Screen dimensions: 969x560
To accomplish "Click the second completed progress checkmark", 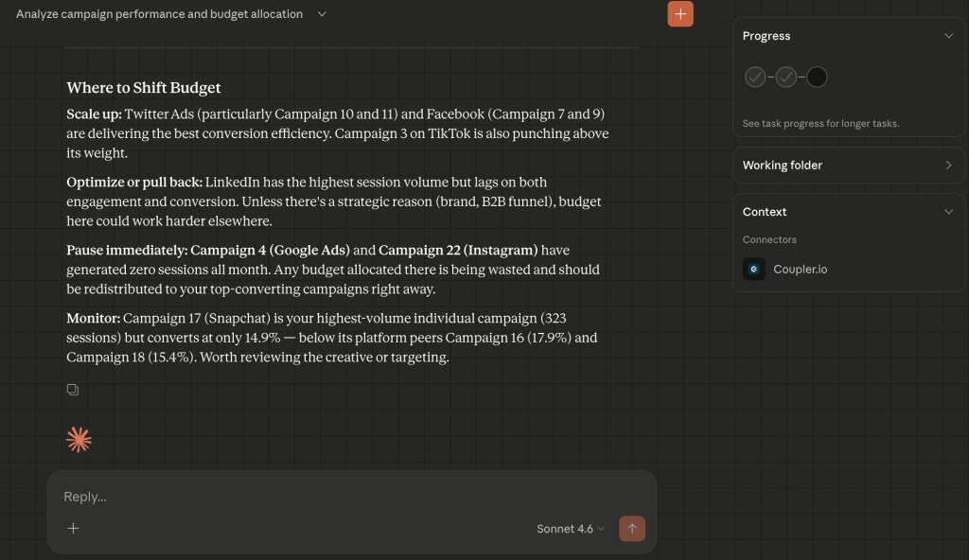I will pyautogui.click(x=785, y=77).
